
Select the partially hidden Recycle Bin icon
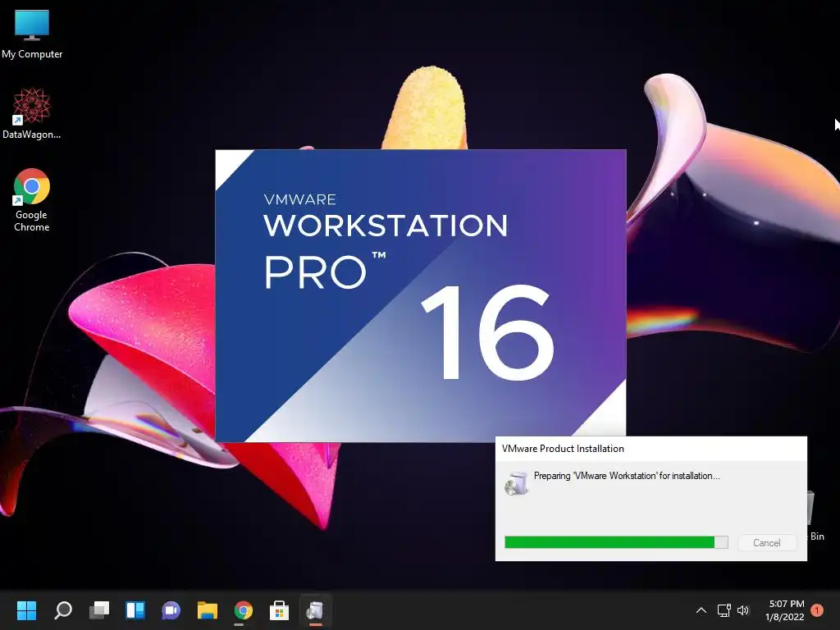click(816, 515)
